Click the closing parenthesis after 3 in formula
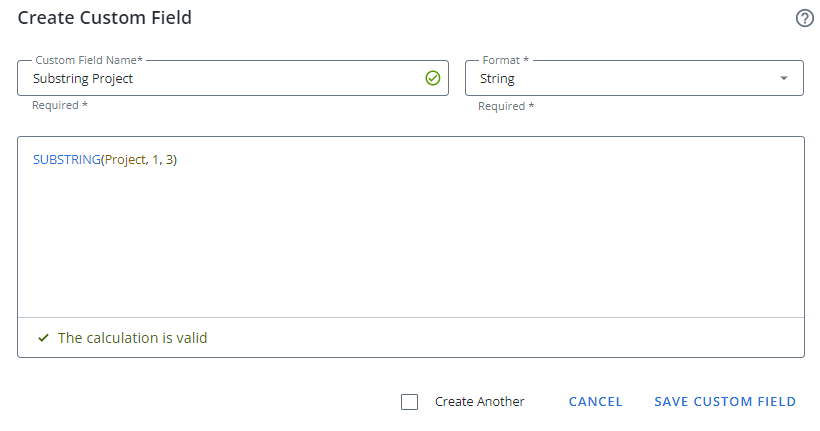The image size is (820, 431). [x=175, y=160]
